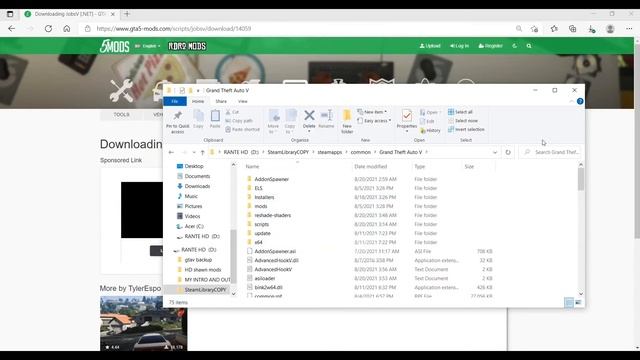Select the View ribbon tab
This screenshot has width=640, height=360.
click(242, 101)
